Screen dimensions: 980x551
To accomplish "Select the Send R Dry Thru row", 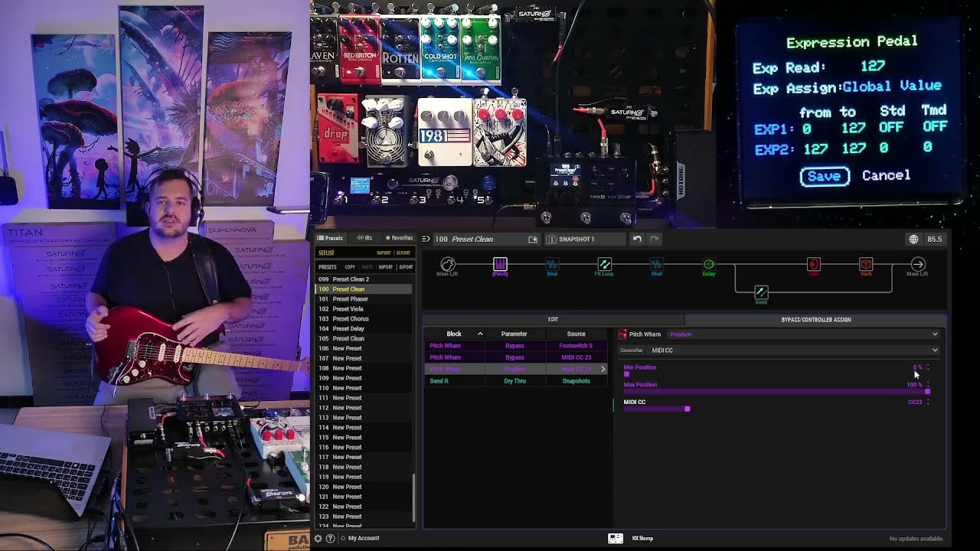I will 518,381.
